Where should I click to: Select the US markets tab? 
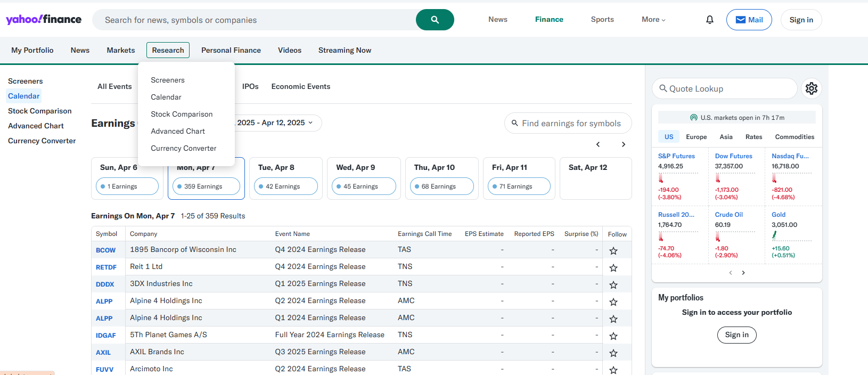coord(669,137)
